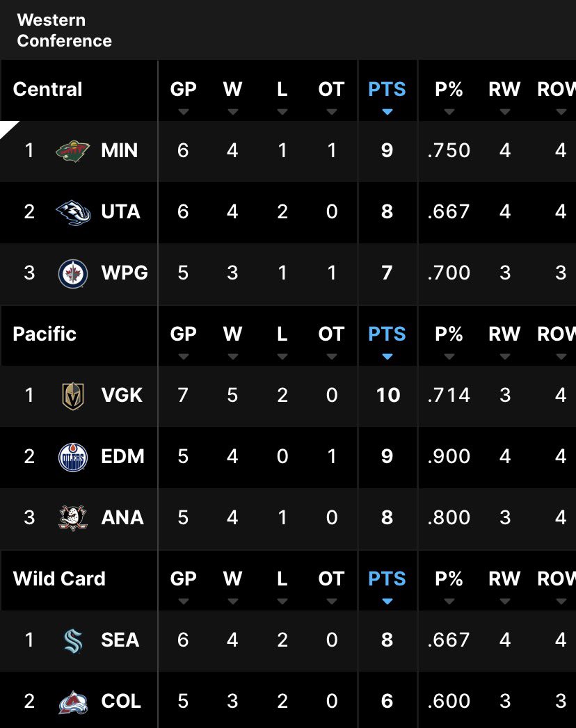
Task: Select the Edmonton Oilers logo
Action: [73, 457]
